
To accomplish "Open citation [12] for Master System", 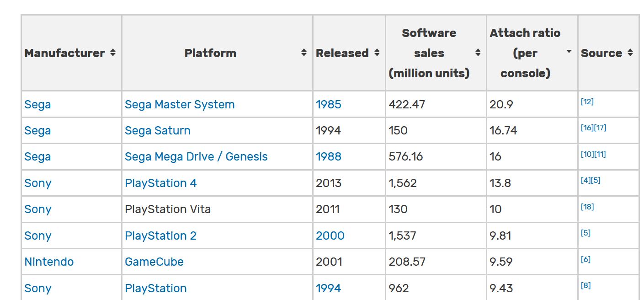I will click(587, 102).
